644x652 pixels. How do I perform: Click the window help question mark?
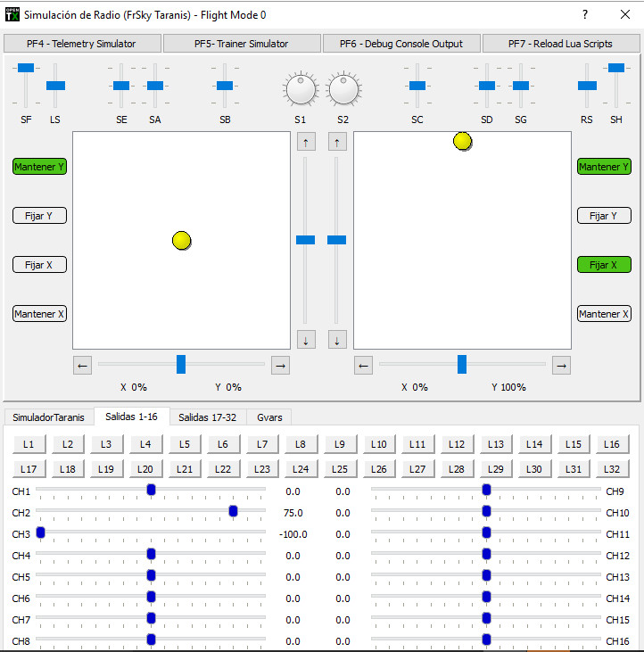585,15
